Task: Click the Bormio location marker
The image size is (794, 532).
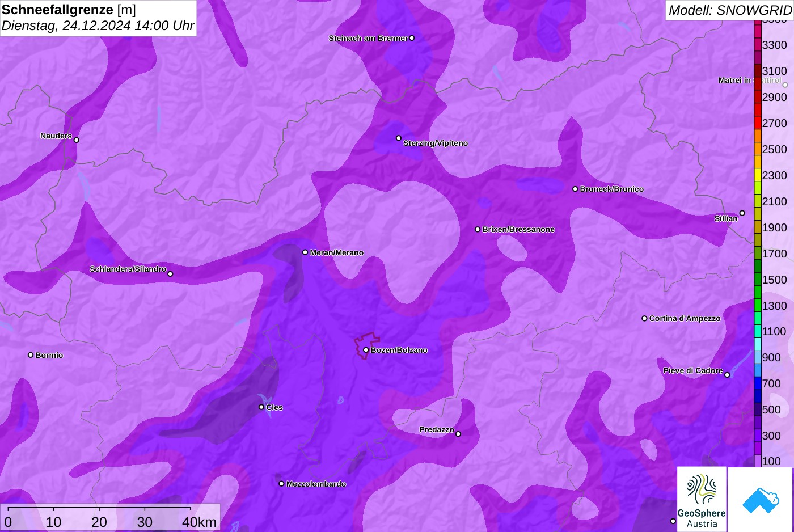Action: pyautogui.click(x=31, y=355)
